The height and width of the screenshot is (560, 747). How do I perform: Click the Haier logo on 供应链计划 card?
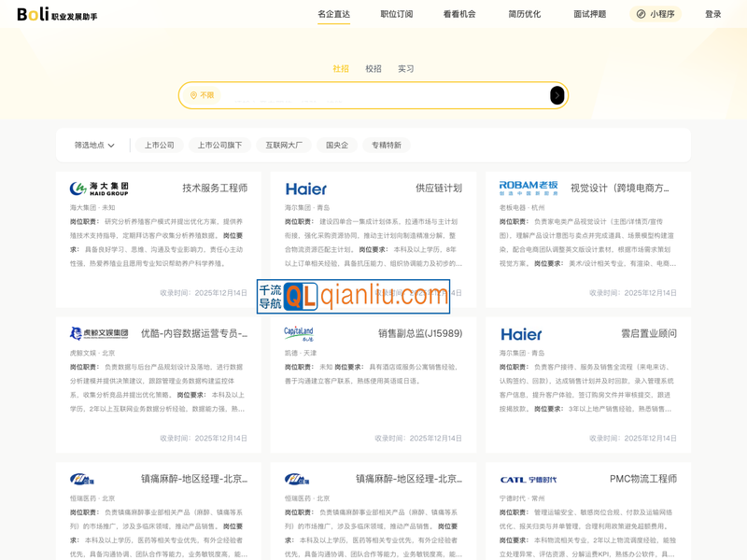click(x=306, y=189)
